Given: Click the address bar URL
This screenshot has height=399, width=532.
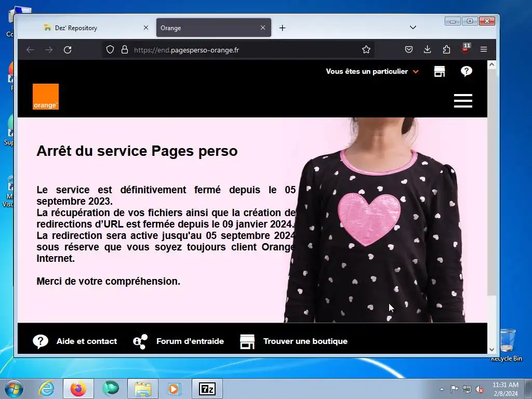Looking at the screenshot, I should [187, 50].
